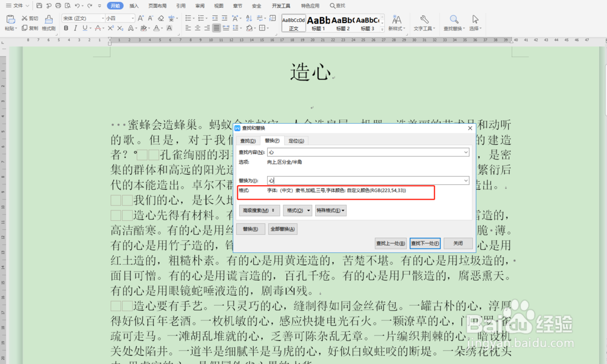607x364 pixels.
Task: Open 新样式 new style
Action: [396, 23]
